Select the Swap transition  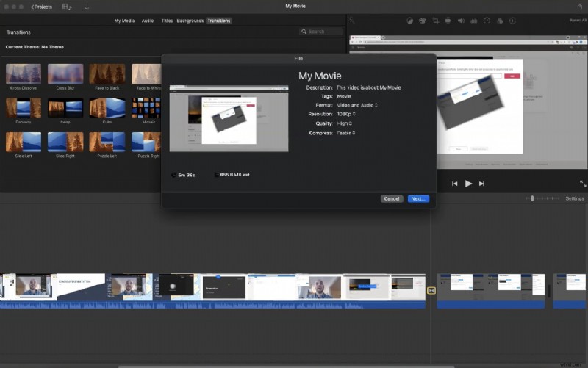pyautogui.click(x=65, y=108)
